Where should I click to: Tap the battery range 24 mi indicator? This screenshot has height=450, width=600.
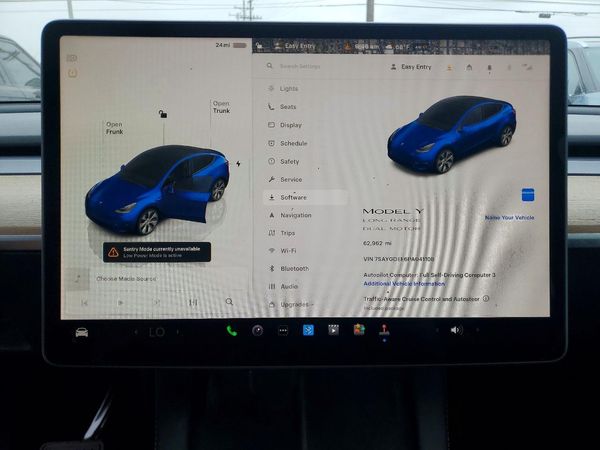231,45
